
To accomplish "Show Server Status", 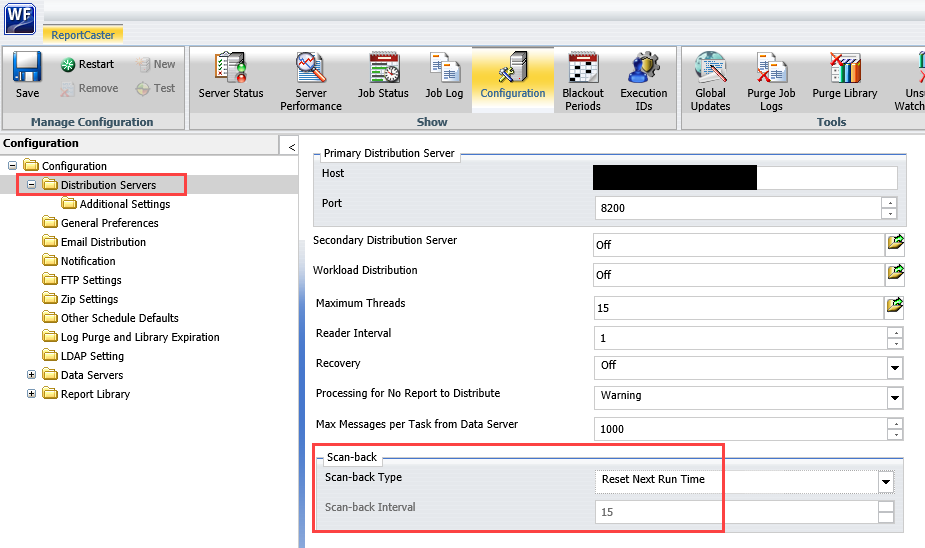I will [x=231, y=75].
